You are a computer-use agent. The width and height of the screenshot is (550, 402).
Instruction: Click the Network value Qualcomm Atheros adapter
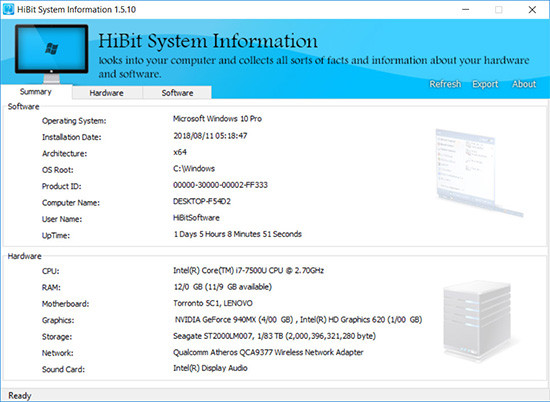268,352
